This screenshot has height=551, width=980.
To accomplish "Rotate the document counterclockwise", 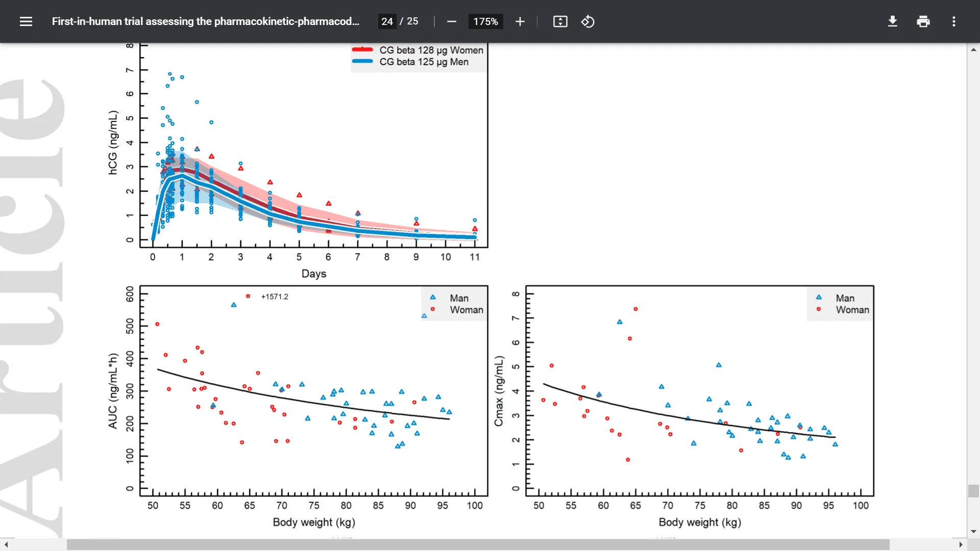I will tap(587, 21).
